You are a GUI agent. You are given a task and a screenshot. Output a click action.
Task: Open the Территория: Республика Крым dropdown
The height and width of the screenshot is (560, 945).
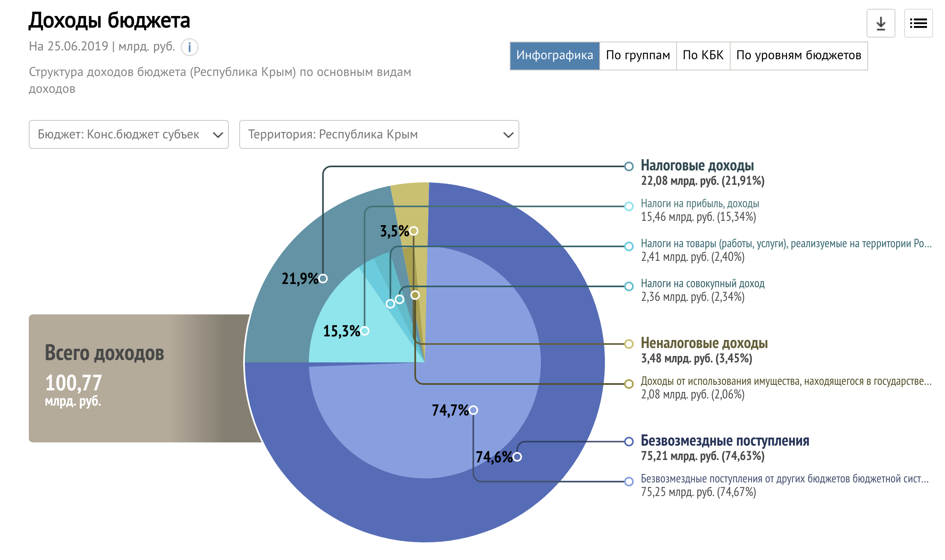coord(378,134)
